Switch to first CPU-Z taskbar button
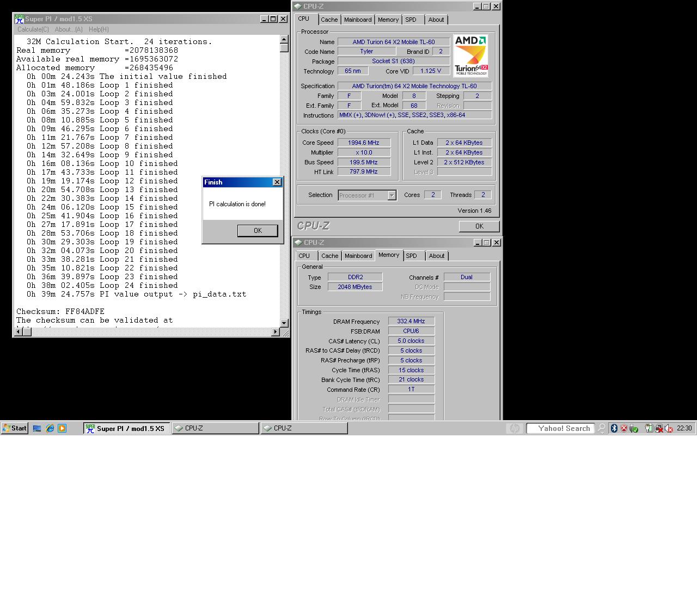697x616 pixels. point(216,428)
